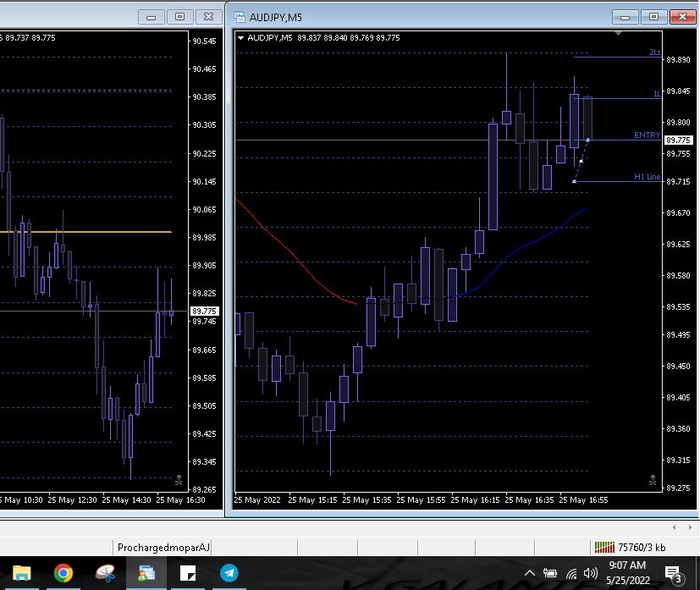This screenshot has height=590, width=700.
Task: Close the left chart window
Action: pyautogui.click(x=208, y=17)
